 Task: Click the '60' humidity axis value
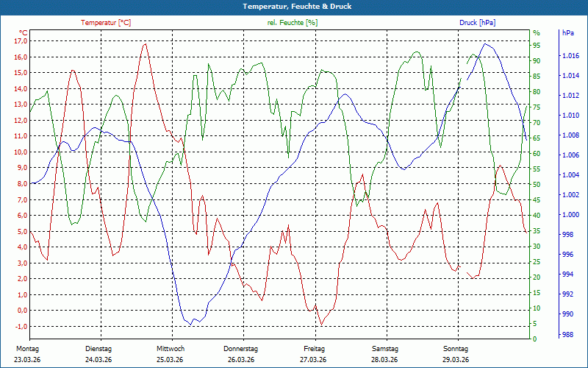[x=537, y=153]
